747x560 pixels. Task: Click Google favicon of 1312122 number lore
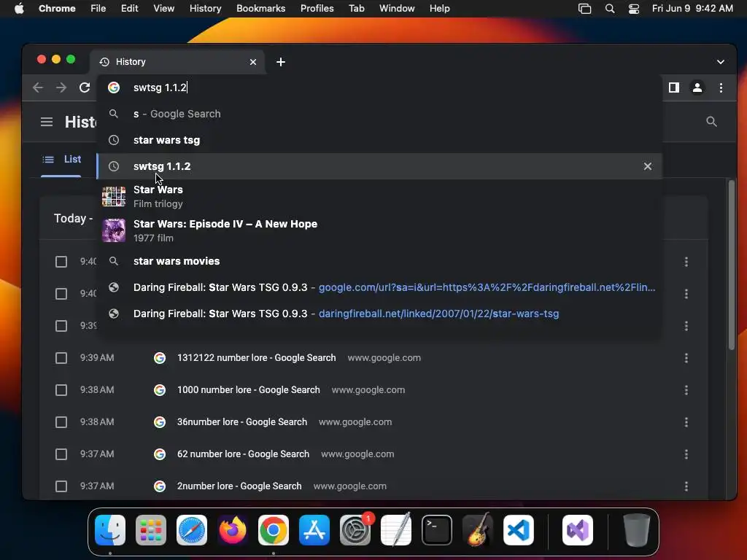tap(160, 357)
